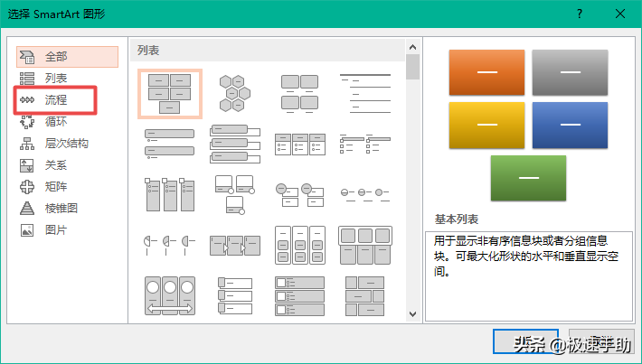This screenshot has width=642, height=364.
Task: Choose the Vertical Box List layout
Action: pyautogui.click(x=234, y=144)
